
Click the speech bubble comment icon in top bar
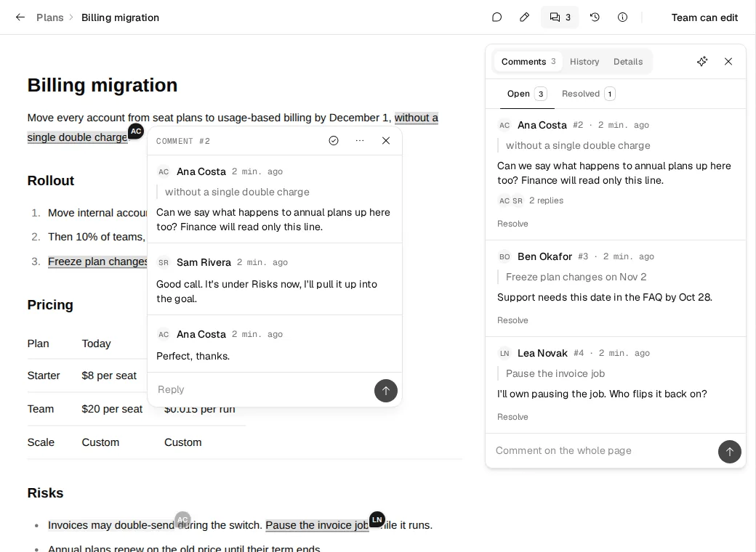496,17
